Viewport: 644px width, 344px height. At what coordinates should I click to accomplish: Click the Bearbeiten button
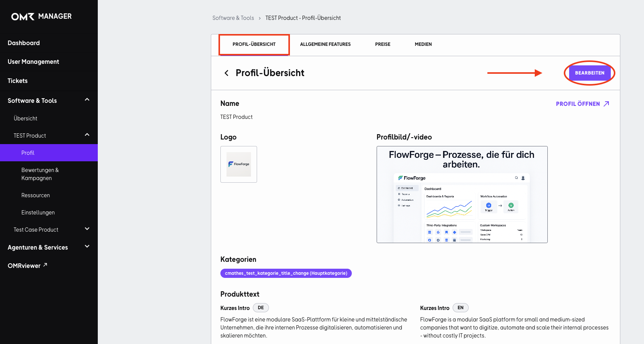[x=590, y=73]
